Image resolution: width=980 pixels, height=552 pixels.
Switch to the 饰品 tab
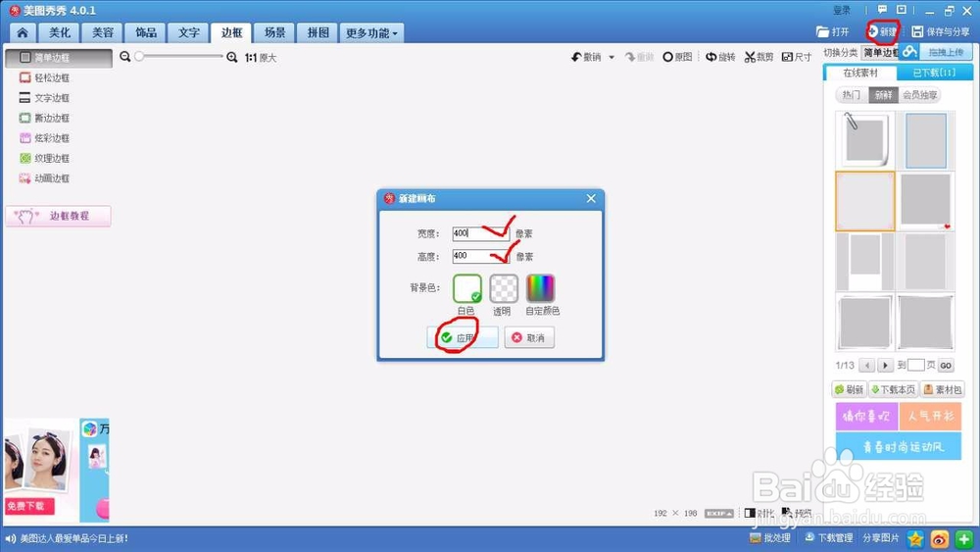pos(146,32)
